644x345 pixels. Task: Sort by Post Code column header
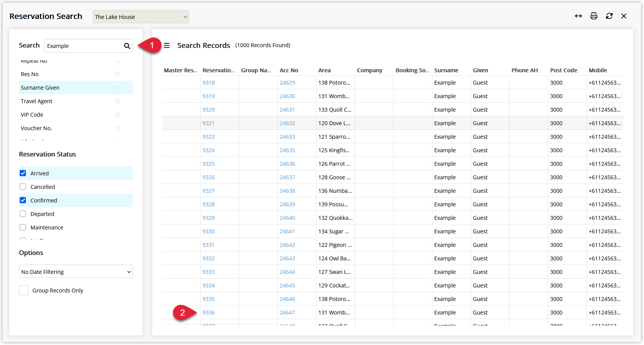tap(564, 70)
